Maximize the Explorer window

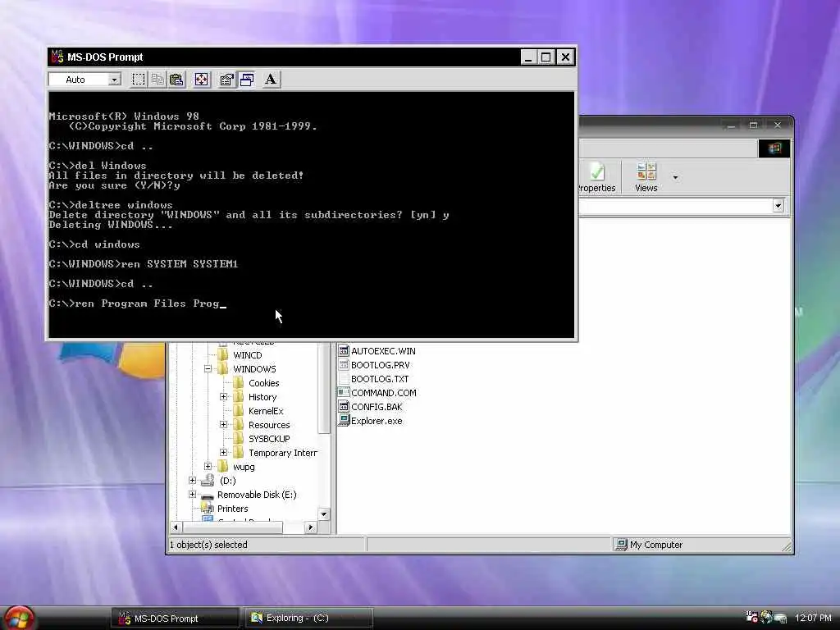[x=753, y=126]
